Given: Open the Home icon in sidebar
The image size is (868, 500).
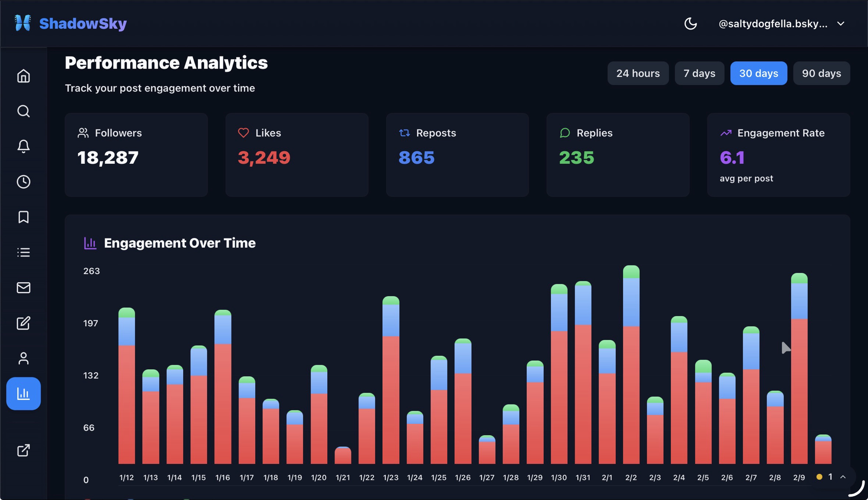Looking at the screenshot, I should (x=23, y=76).
